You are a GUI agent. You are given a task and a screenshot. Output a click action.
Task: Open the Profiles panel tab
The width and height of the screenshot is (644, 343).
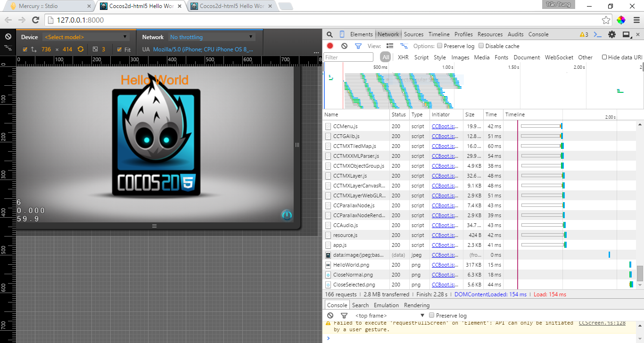(x=463, y=34)
